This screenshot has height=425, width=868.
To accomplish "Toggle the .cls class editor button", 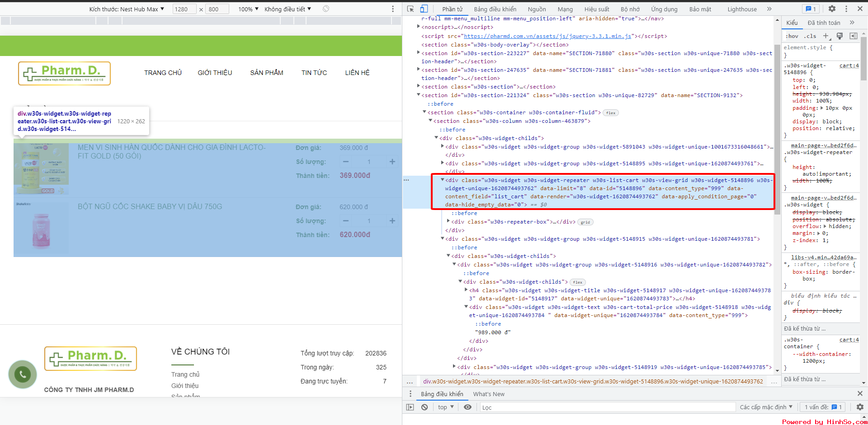I will [811, 36].
